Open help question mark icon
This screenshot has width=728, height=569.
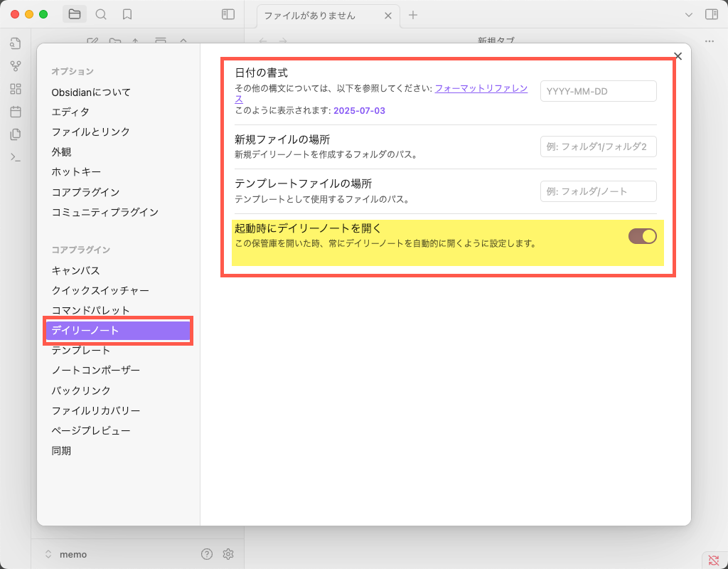207,553
